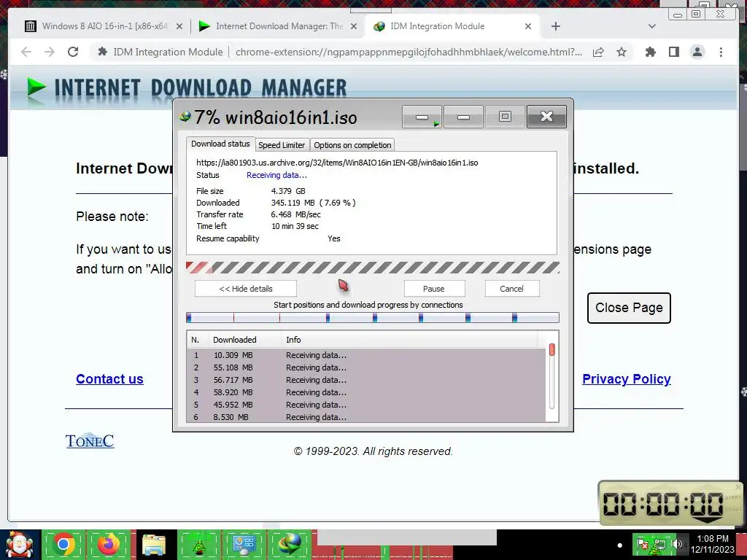The image size is (747, 560).
Task: Open Action Center flag in tray
Action: (x=642, y=544)
